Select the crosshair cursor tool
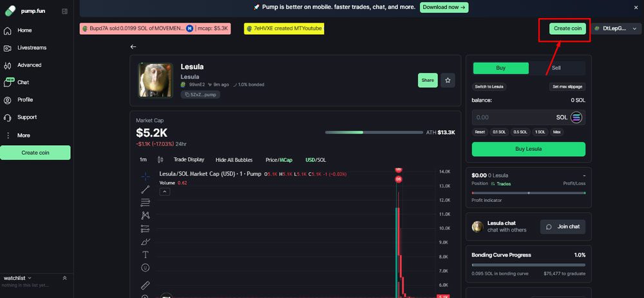The height and width of the screenshot is (298, 644). [x=146, y=176]
